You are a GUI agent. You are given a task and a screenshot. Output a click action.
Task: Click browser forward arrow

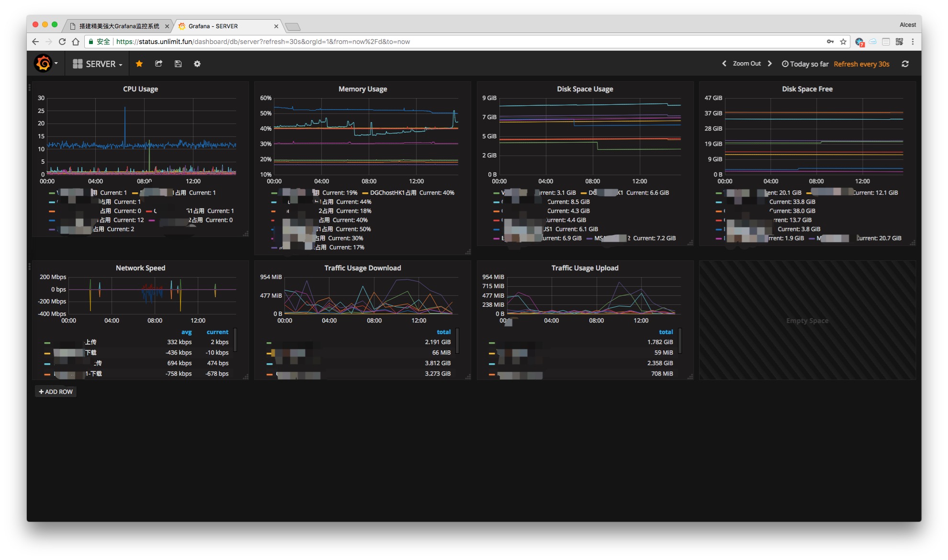(x=49, y=42)
